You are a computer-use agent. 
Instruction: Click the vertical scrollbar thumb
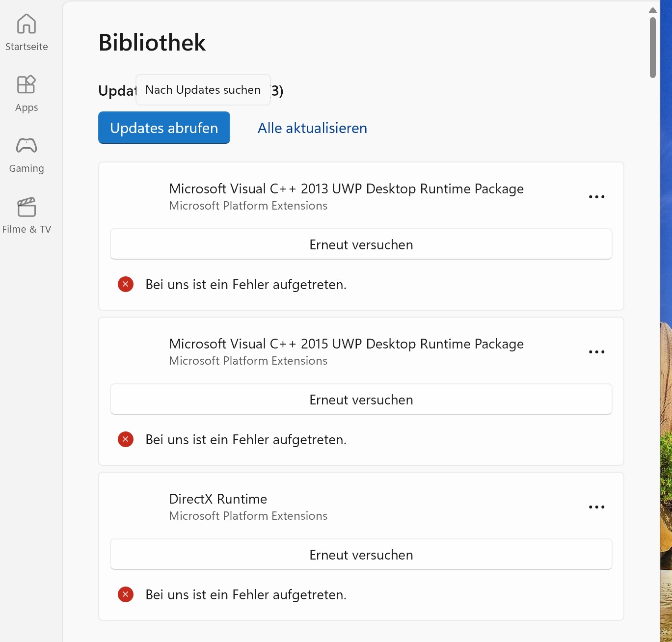pos(652,48)
